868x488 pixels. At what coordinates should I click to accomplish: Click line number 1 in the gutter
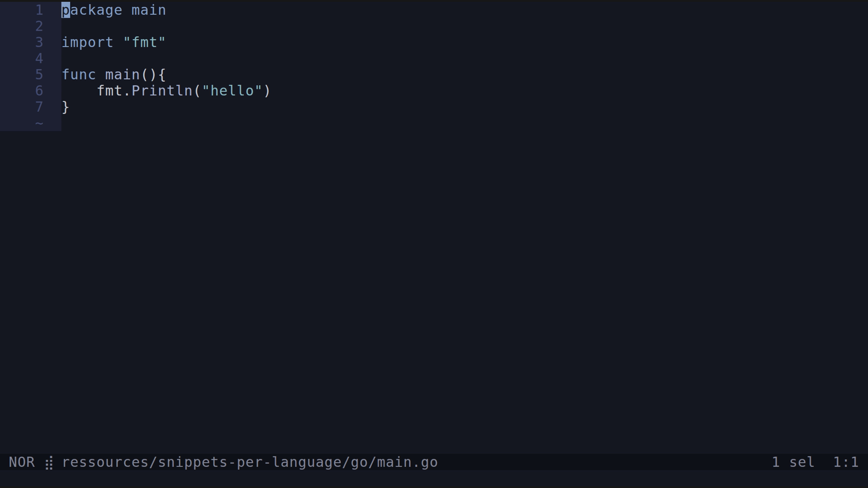coord(39,10)
